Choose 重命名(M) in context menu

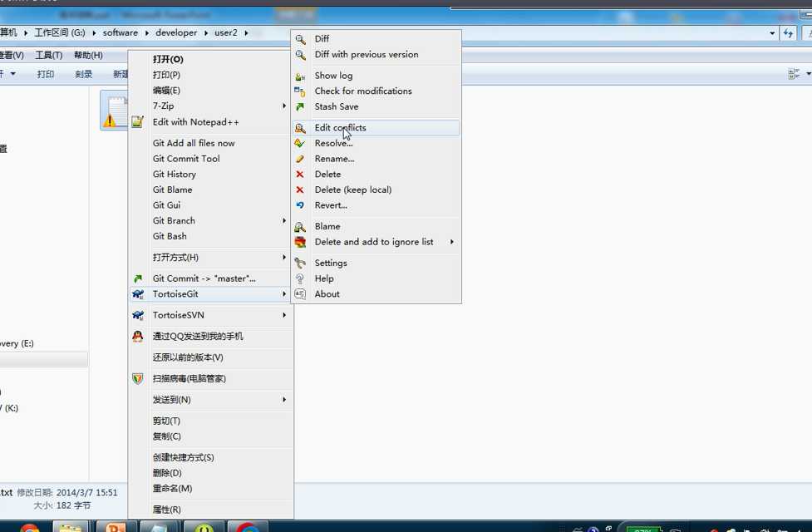click(172, 489)
